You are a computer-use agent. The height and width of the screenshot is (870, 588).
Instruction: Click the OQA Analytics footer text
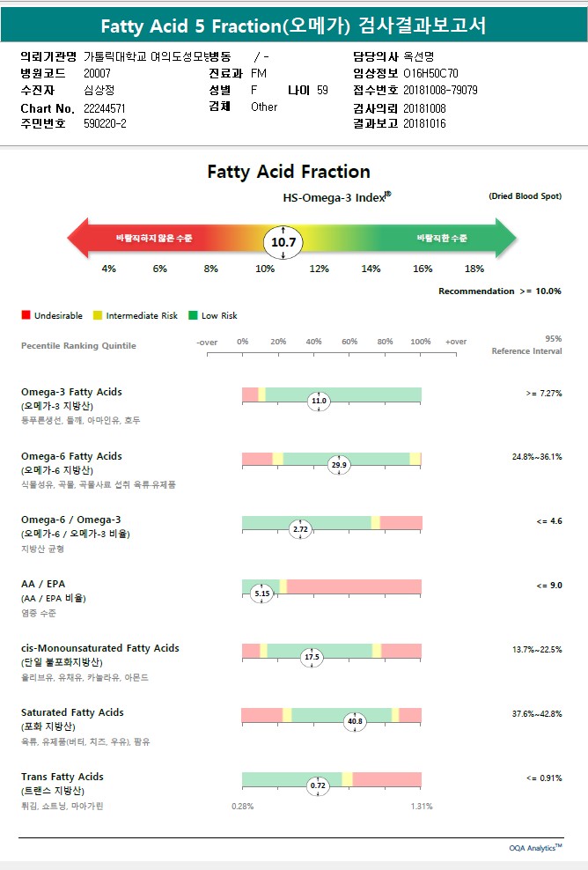coord(534,848)
